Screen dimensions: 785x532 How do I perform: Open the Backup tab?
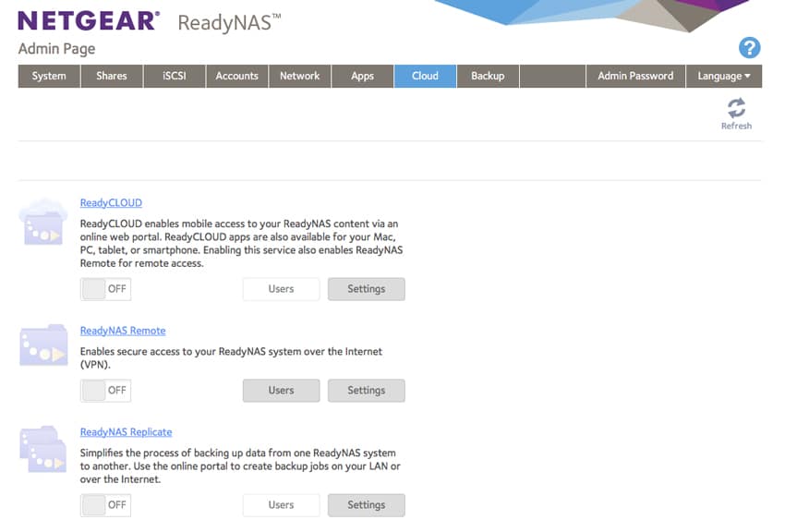[488, 76]
